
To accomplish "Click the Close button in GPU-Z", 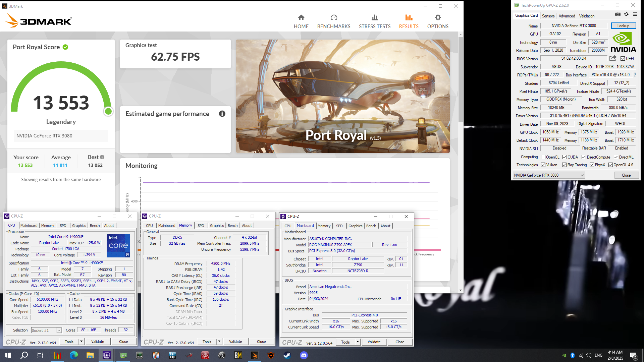I will tap(626, 175).
